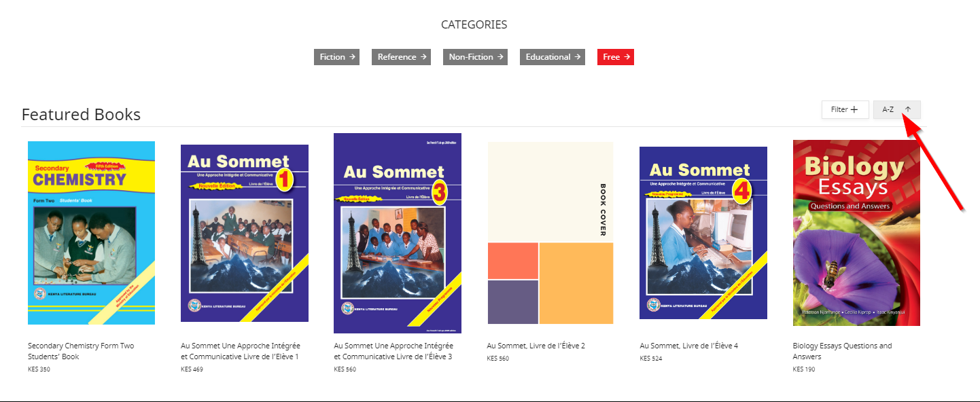Open the Fiction category
The image size is (980, 402).
[x=336, y=57]
